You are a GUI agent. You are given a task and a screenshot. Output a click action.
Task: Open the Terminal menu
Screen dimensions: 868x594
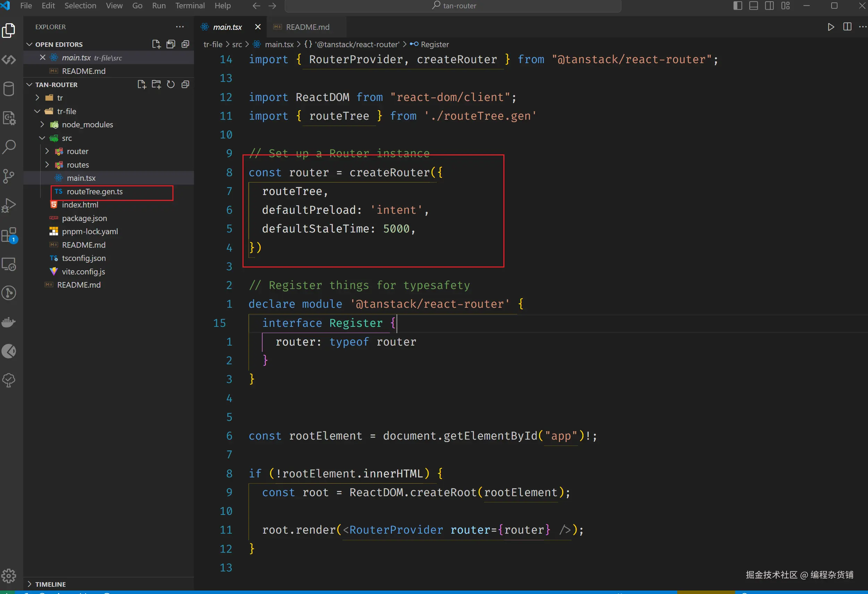click(190, 6)
